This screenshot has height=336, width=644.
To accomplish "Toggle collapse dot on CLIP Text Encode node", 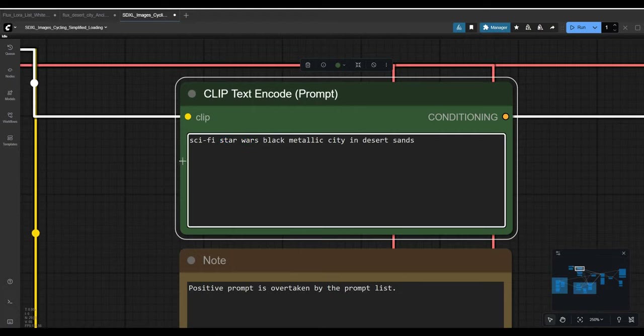I will point(192,94).
